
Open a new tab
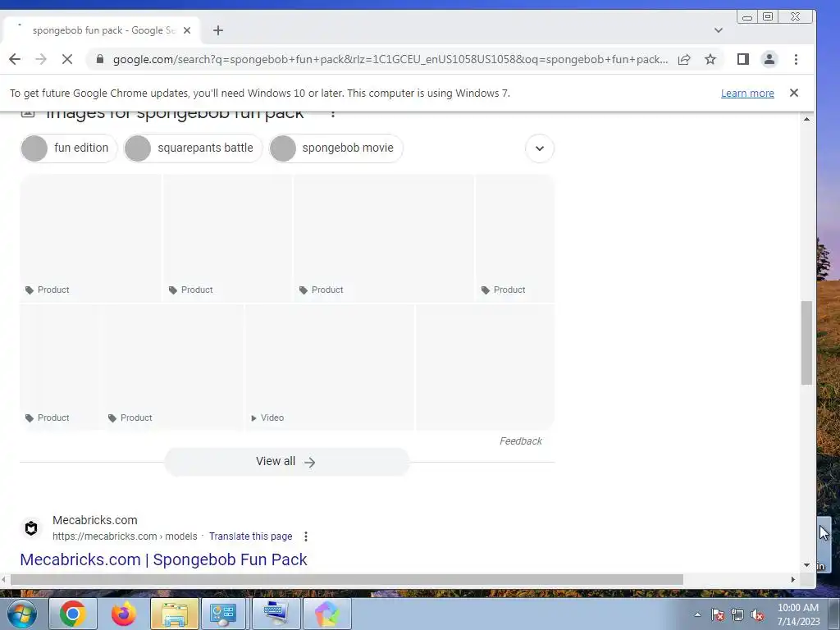click(x=218, y=30)
